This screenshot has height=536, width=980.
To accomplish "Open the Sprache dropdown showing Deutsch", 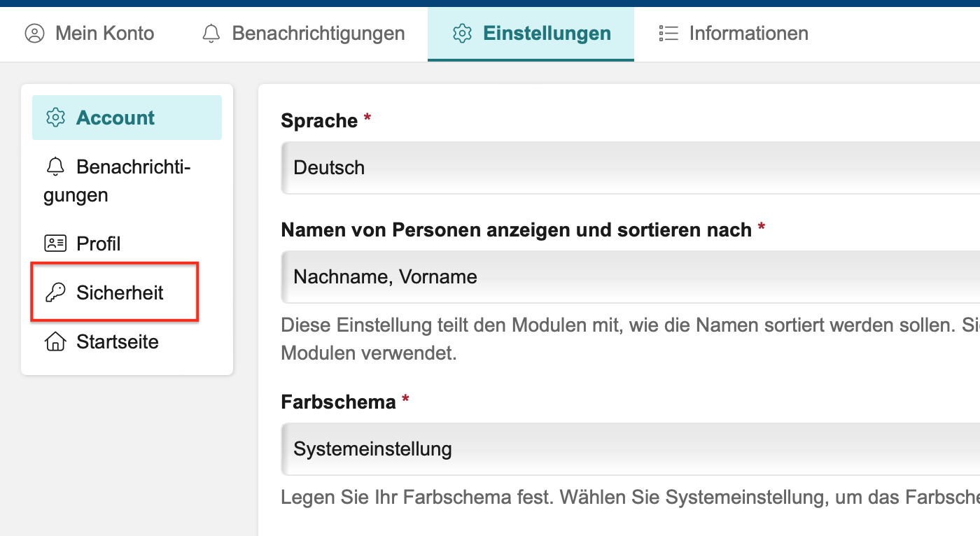I will tap(630, 168).
